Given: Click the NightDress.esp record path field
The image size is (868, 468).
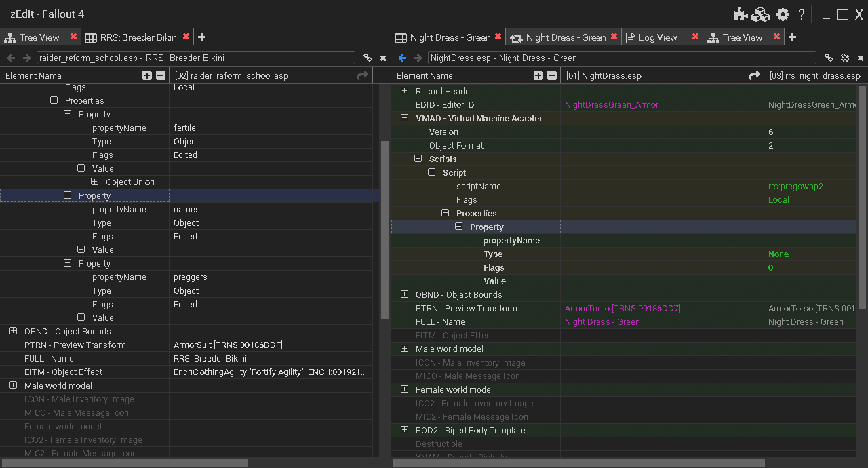Looking at the screenshot, I should [622, 58].
